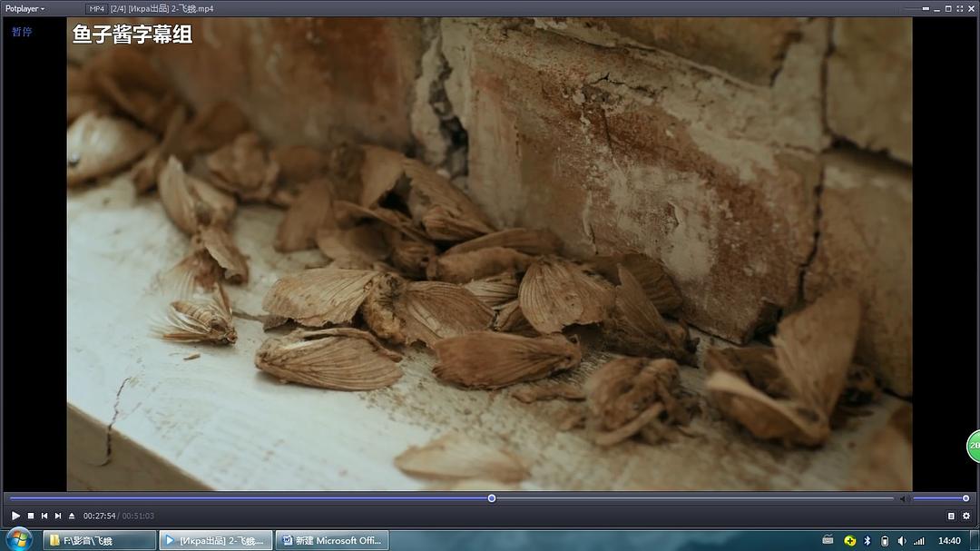Viewport: 980px width, 551px height.
Task: Open the F:\影音\飞蛾 folder taskbar item
Action: (x=99, y=540)
